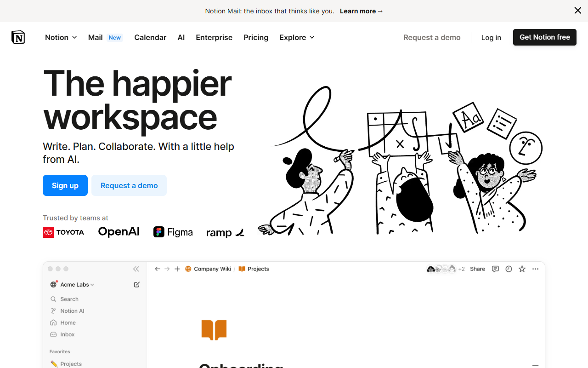The height and width of the screenshot is (368, 588).
Task: Click the collaborator avatars group
Action: (x=441, y=269)
